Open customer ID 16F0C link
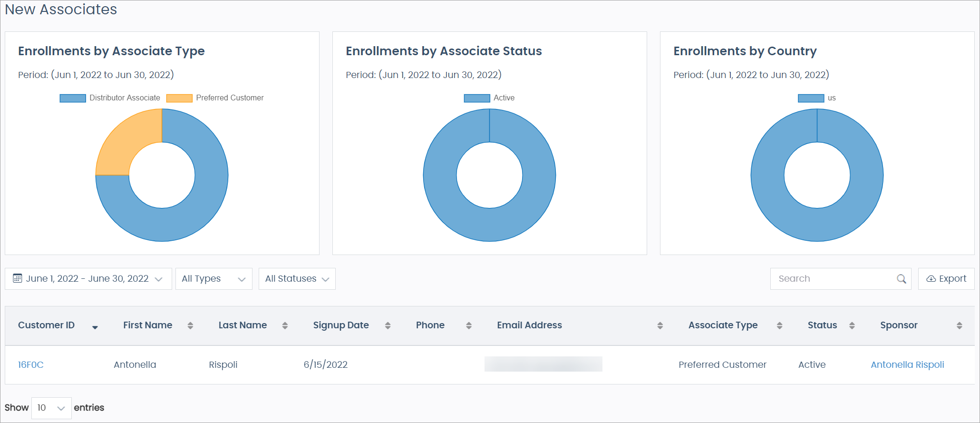The width and height of the screenshot is (980, 423). click(x=31, y=365)
